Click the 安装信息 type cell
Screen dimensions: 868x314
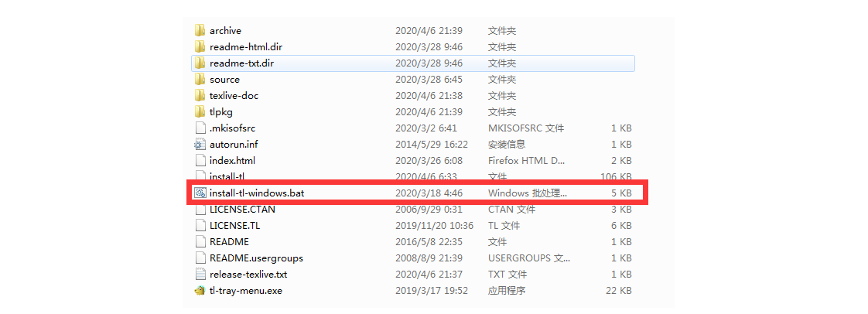pyautogui.click(x=507, y=145)
